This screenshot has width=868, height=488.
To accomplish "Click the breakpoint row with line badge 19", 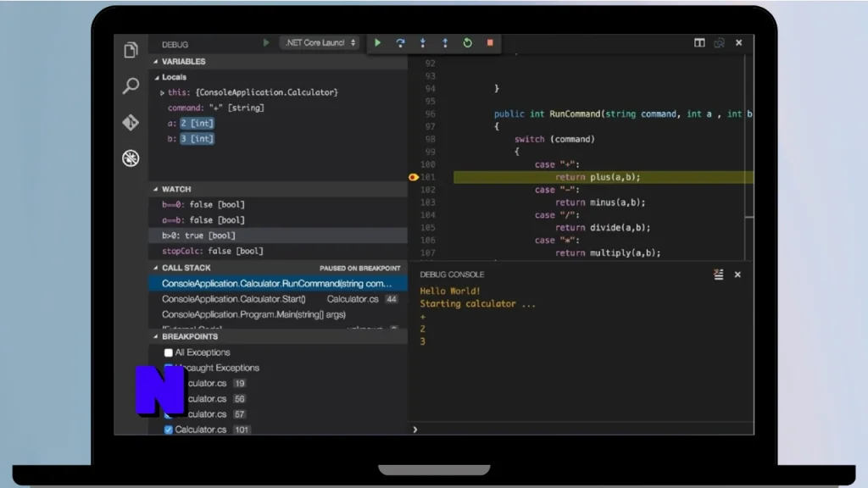I will (x=278, y=383).
